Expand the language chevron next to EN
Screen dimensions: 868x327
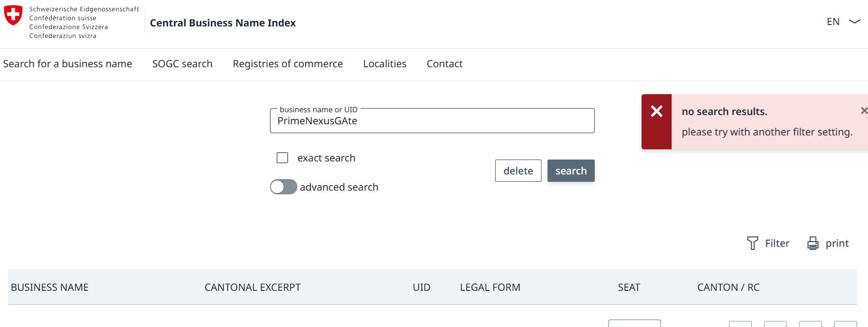[855, 21]
